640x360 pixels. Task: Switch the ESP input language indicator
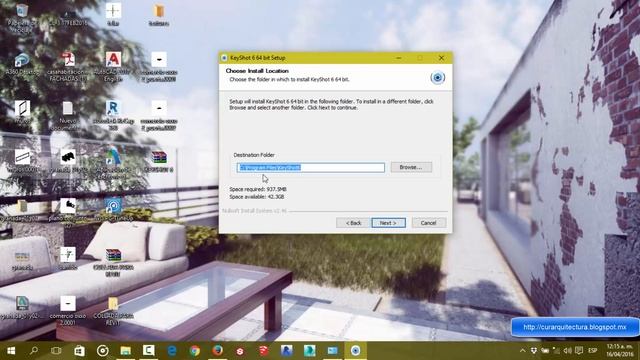pos(593,351)
